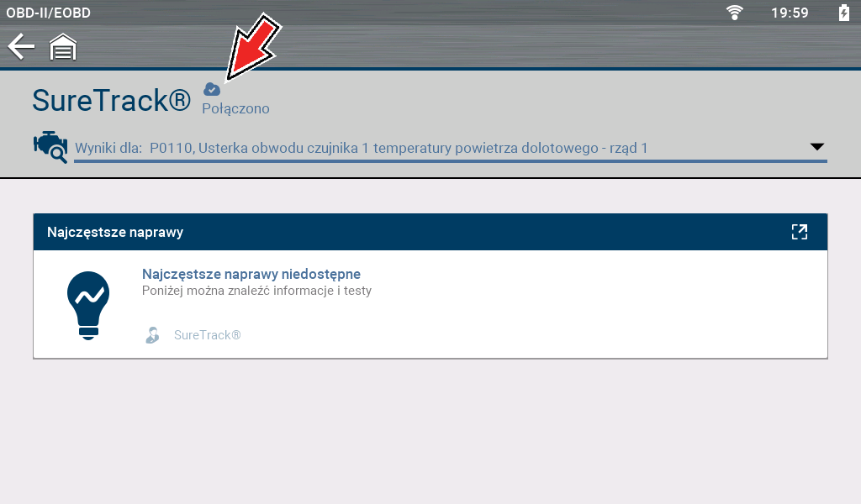
Task: Click the SureTrack® source label in card
Action: pos(207,335)
